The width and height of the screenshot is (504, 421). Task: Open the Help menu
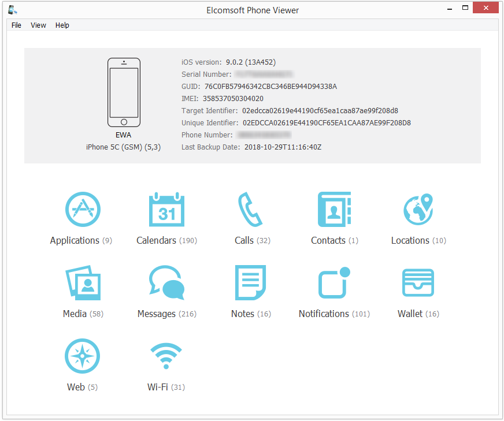[x=62, y=25]
